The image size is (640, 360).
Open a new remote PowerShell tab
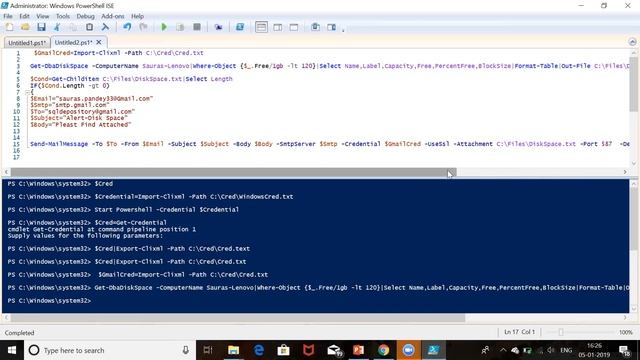click(x=218, y=27)
